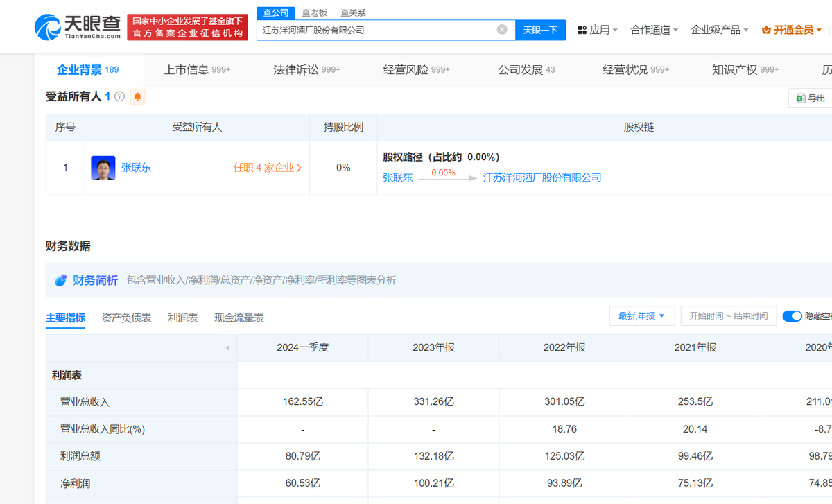
Task: Select the 资产负债表 tab
Action: pos(126,318)
